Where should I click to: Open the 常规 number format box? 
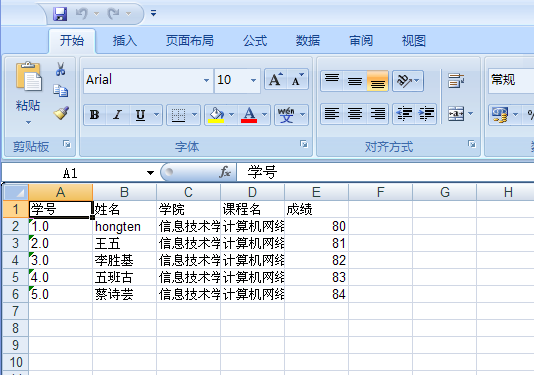[511, 80]
